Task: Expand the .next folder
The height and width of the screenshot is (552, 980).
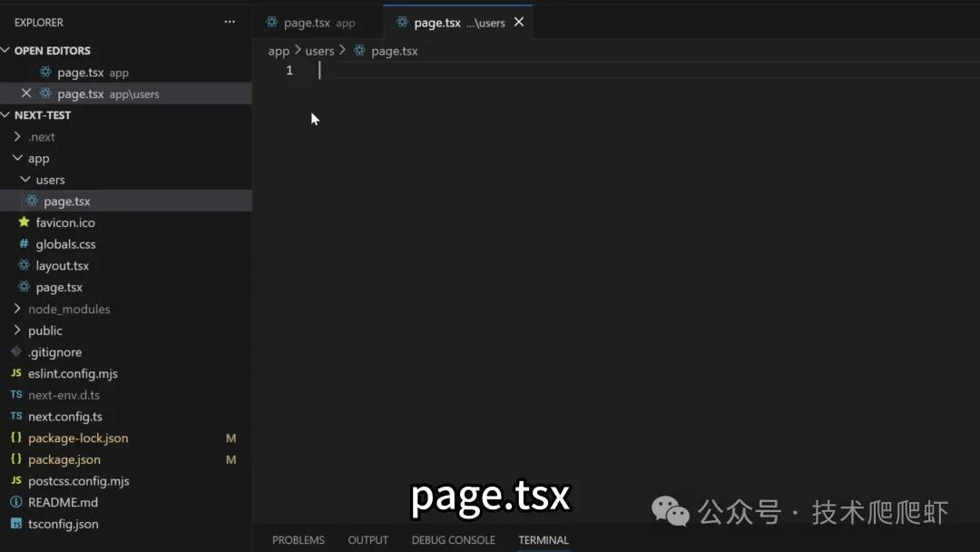Action: click(x=16, y=136)
